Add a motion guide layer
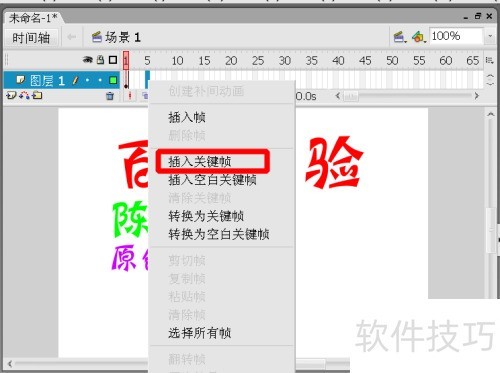500x373 pixels. coord(24,96)
